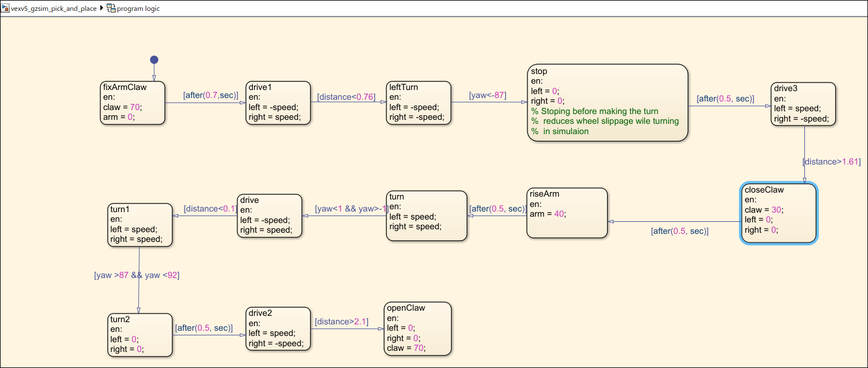Click the Simulink model icon in breadcrumb
The height and width of the screenshot is (368, 868).
(6, 9)
